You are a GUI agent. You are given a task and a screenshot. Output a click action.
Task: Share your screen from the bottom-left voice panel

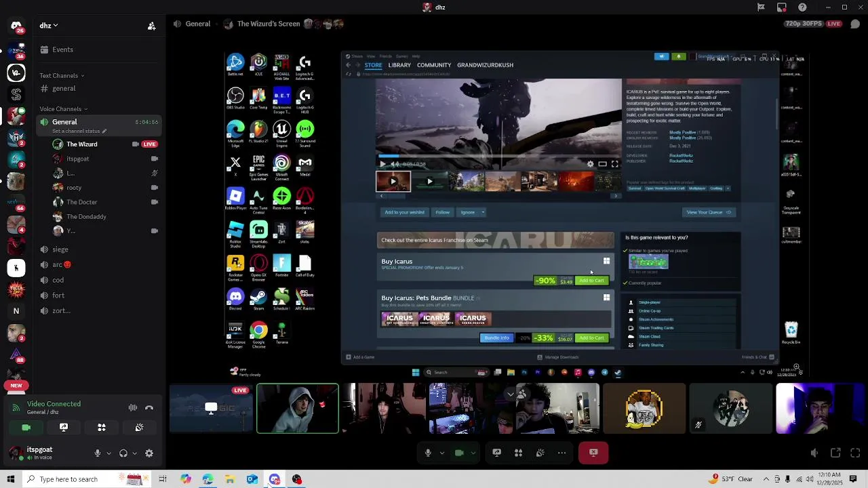64,428
